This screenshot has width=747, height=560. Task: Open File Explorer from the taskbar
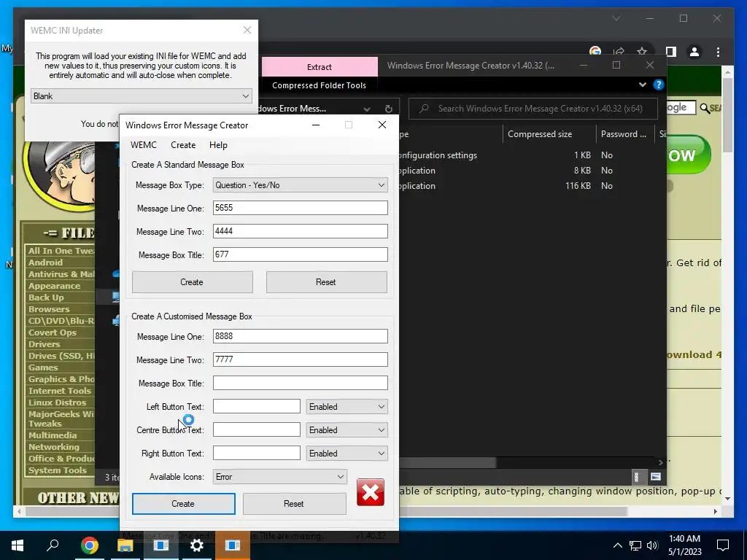125,545
